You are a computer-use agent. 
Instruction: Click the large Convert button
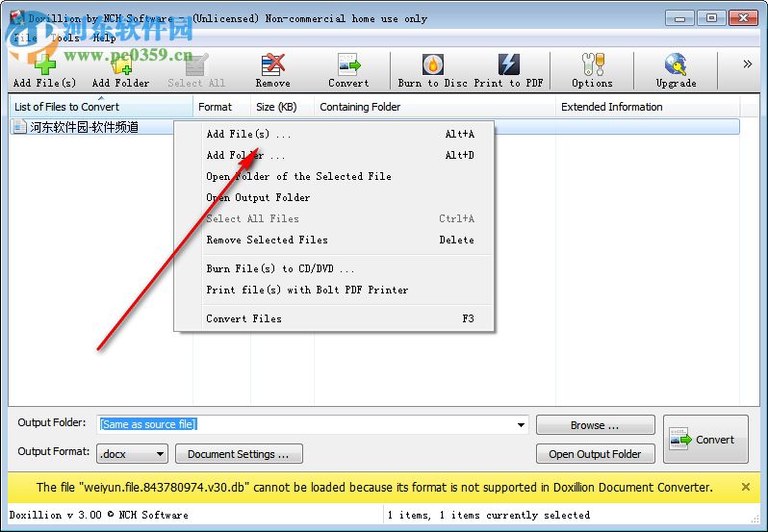(705, 439)
